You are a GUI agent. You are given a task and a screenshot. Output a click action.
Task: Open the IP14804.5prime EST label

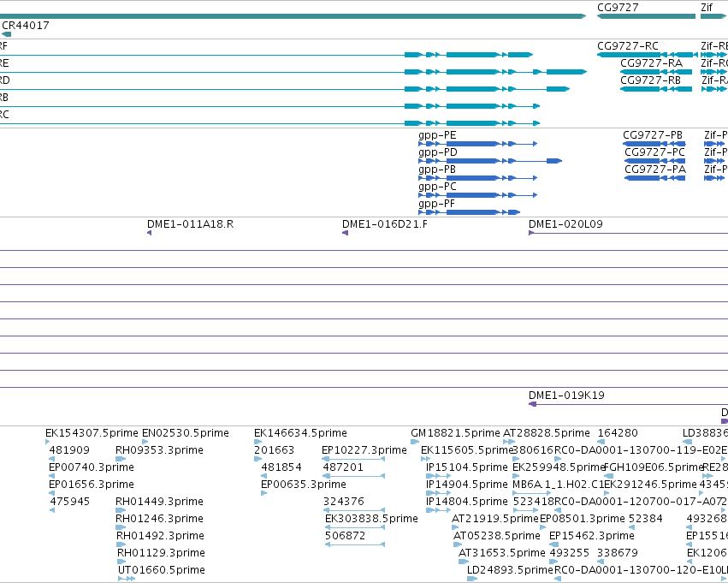(x=466, y=503)
